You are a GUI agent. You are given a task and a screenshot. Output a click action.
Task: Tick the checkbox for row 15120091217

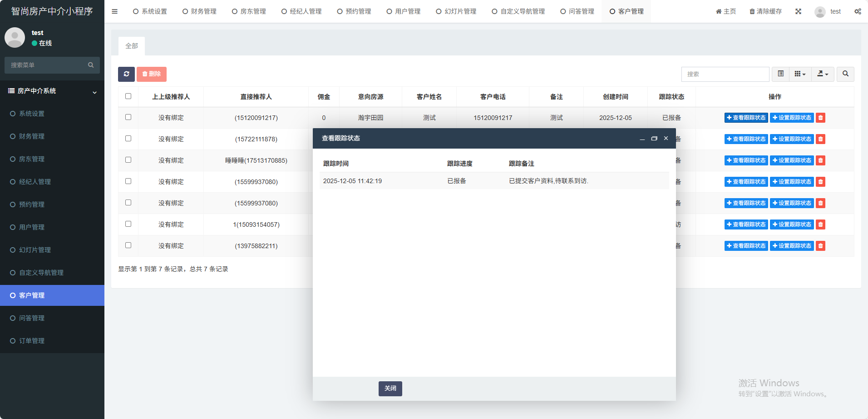point(128,117)
